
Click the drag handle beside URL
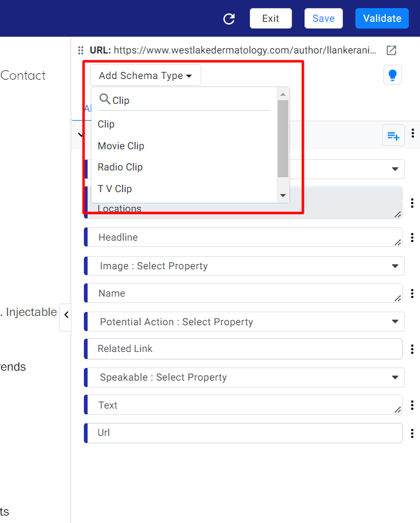pos(81,50)
